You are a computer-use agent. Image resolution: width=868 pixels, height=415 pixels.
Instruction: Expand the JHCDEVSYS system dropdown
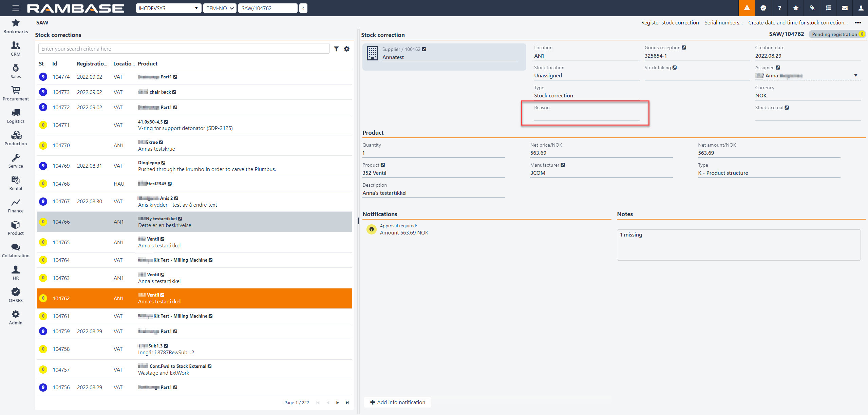pos(168,8)
